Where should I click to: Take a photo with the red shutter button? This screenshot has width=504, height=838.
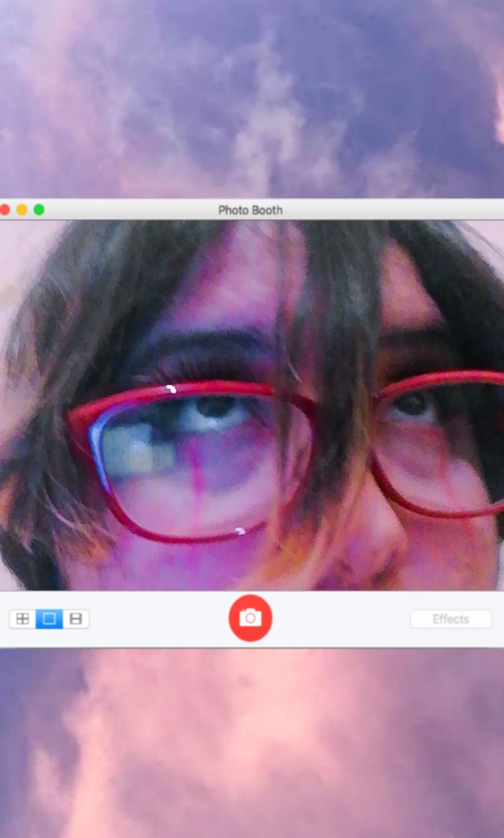pyautogui.click(x=250, y=618)
